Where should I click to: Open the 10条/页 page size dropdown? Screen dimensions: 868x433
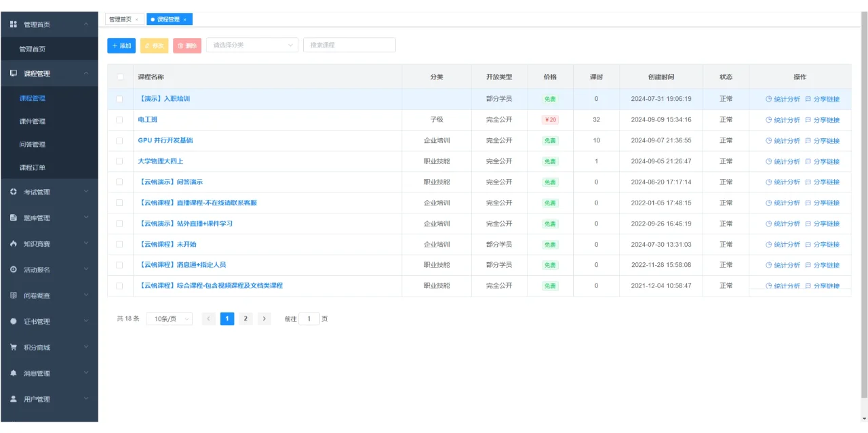click(x=170, y=318)
